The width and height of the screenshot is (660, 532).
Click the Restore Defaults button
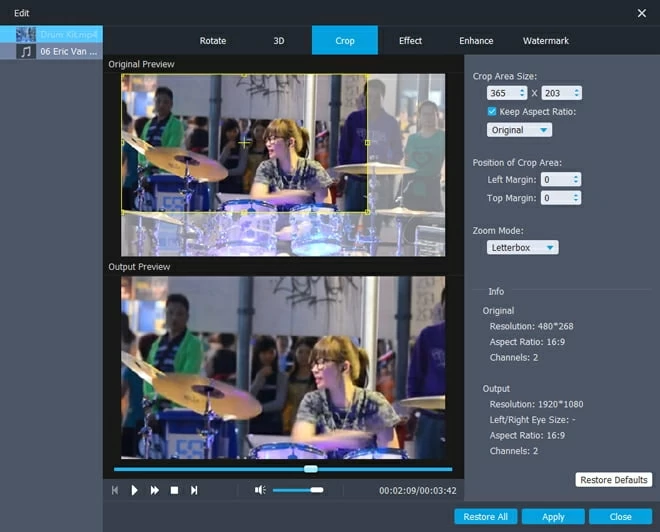[613, 480]
